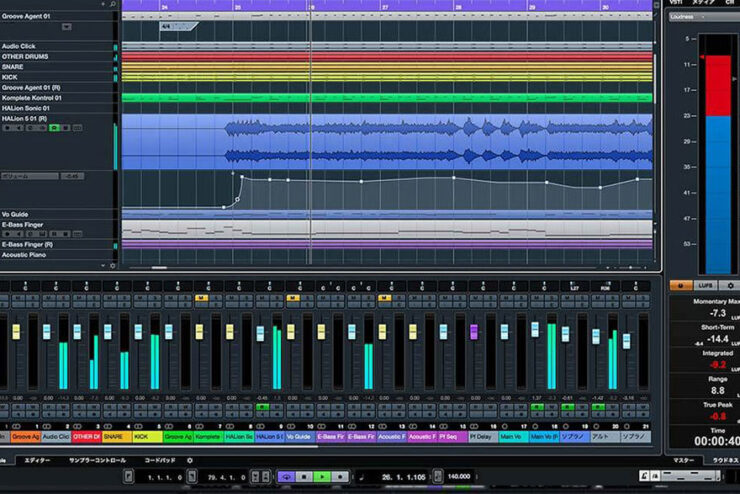Open the volume automation parameter dropdown

pyautogui.click(x=30, y=176)
